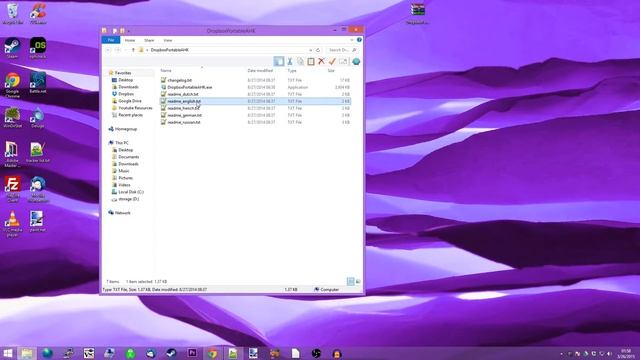Select This PC in navigation pane
This screenshot has height=360, width=640.
tap(121, 143)
